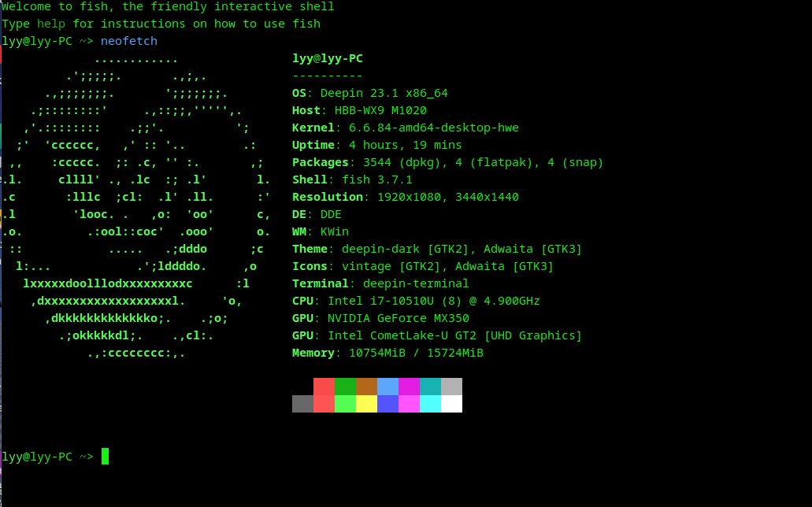Click the bright cyan color block
This screenshot has width=812, height=507.
(430, 404)
